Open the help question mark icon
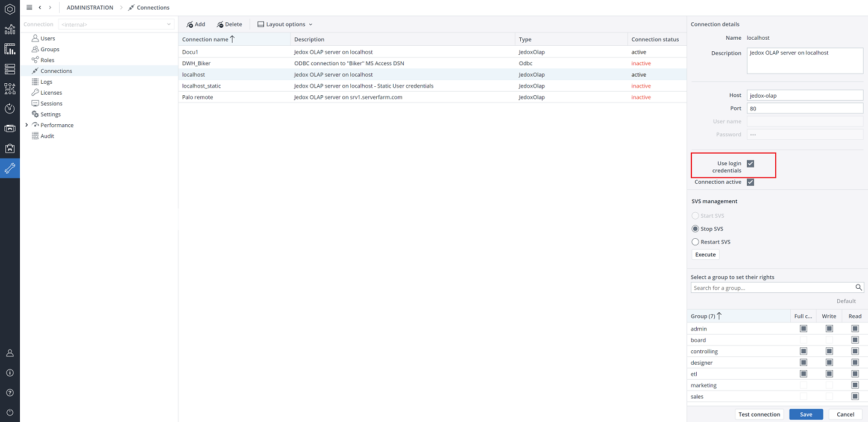 pyautogui.click(x=10, y=392)
